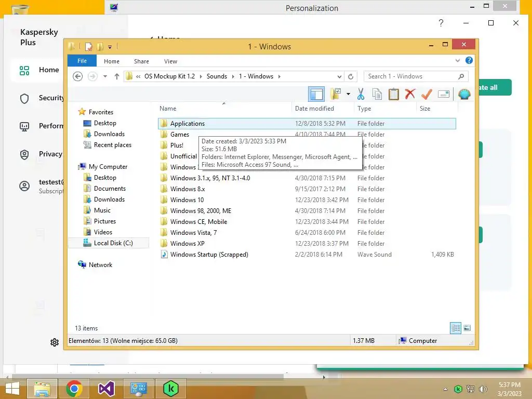The width and height of the screenshot is (532, 399).
Task: Open recent locations dropdown arrow
Action: (105, 76)
